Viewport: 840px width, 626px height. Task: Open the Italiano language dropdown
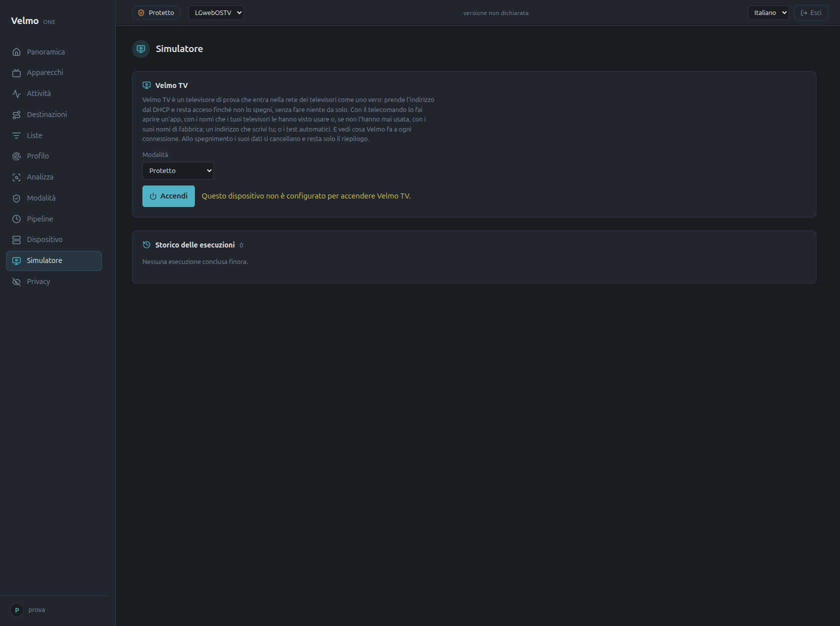(768, 13)
